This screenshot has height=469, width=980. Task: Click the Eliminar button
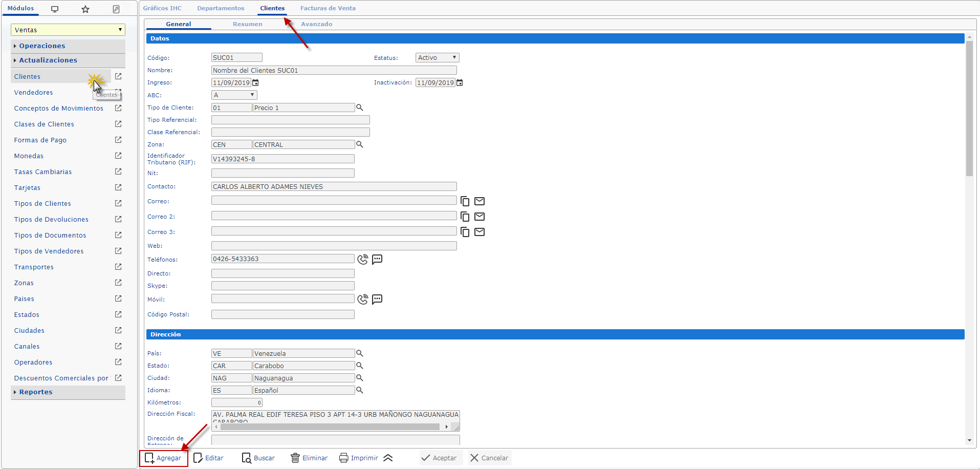(309, 458)
